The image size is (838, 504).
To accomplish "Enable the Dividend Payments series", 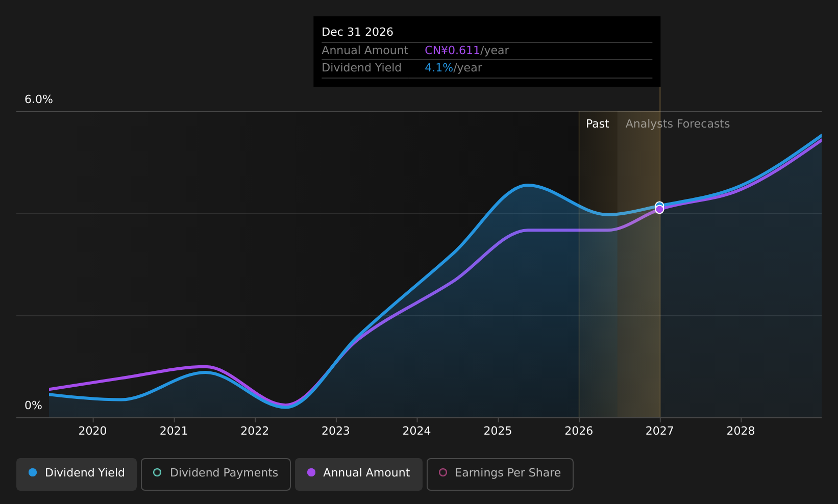I will coord(216,474).
